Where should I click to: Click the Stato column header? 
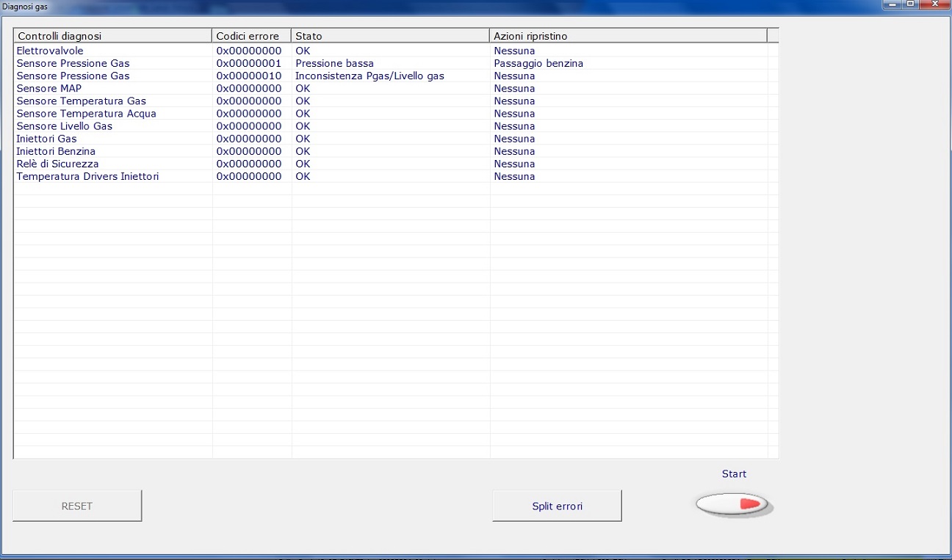tap(390, 36)
